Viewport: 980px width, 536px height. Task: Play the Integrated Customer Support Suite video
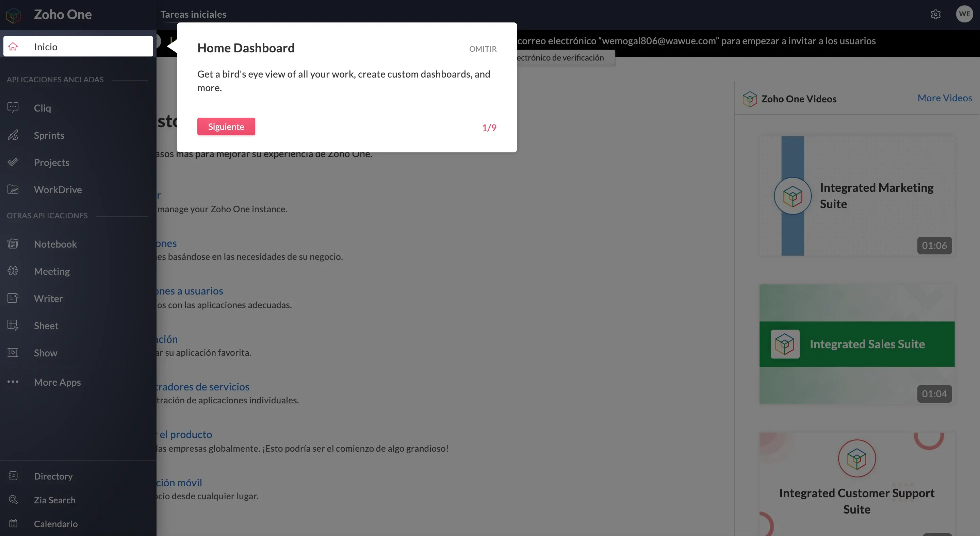[857, 484]
